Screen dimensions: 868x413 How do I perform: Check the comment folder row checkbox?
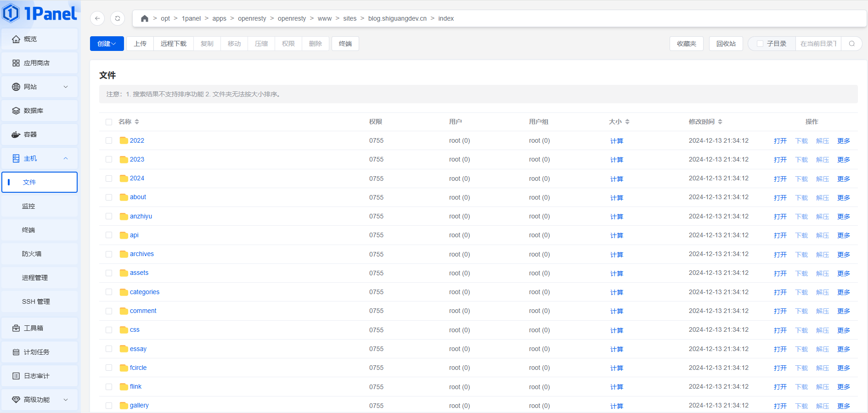(x=109, y=311)
